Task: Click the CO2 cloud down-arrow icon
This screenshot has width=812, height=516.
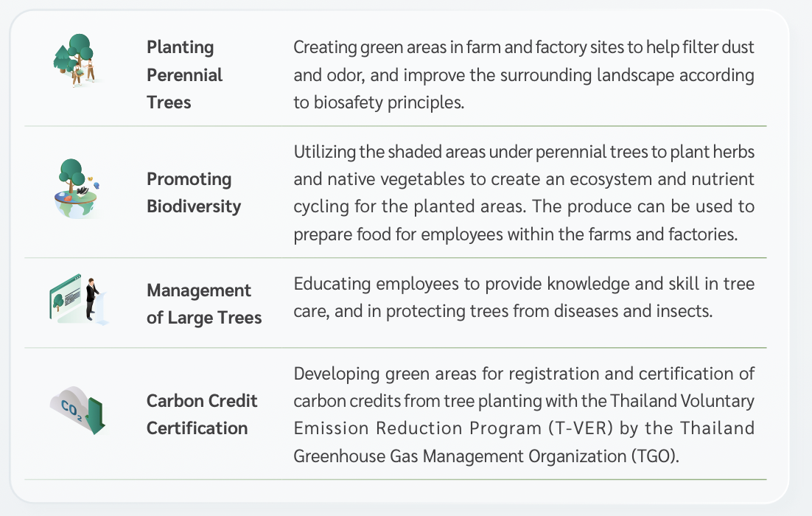Action: (77, 411)
